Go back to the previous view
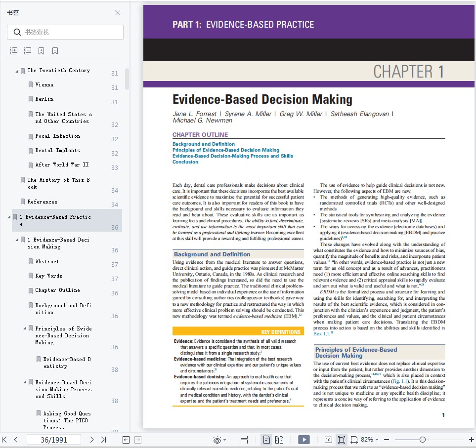The width and height of the screenshot is (476, 448). pyautogui.click(x=126, y=440)
